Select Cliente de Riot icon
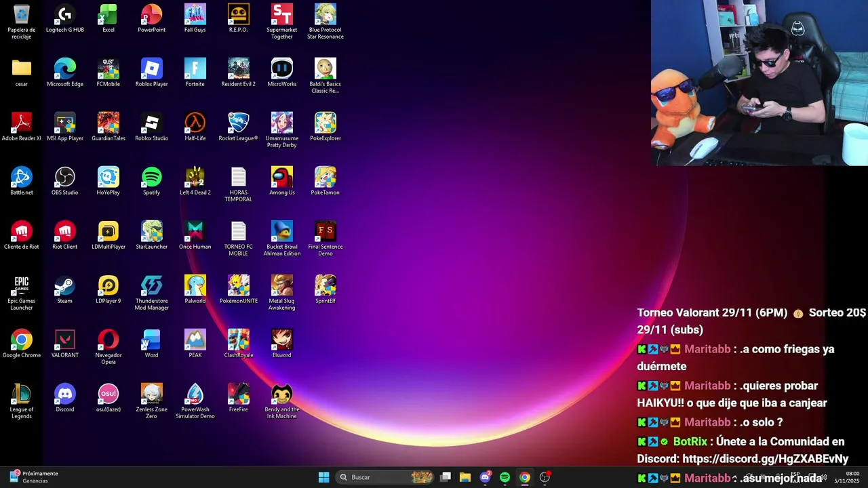 point(22,235)
